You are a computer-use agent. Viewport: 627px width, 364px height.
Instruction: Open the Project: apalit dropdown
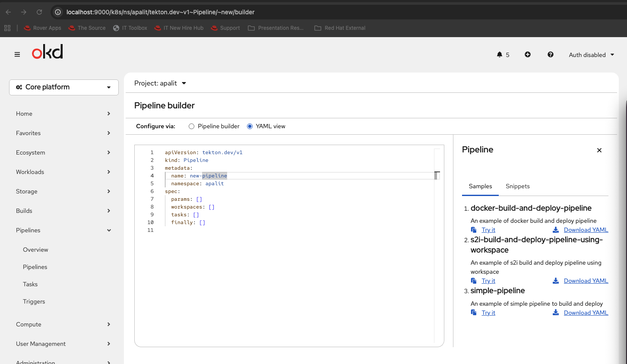click(x=160, y=83)
